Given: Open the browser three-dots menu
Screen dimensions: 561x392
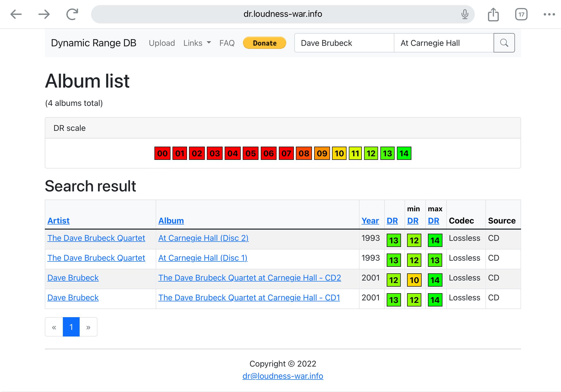Looking at the screenshot, I should [x=549, y=14].
